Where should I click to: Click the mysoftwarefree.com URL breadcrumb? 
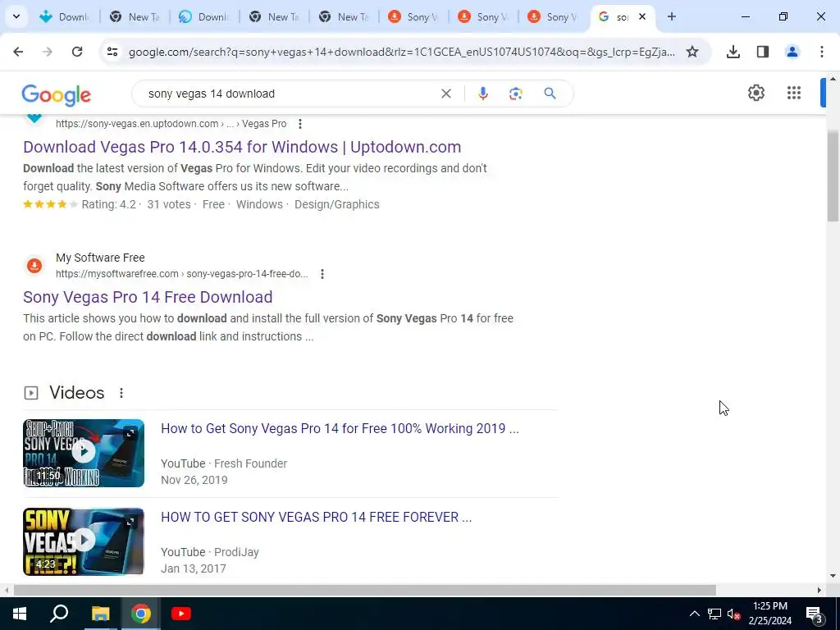coord(181,274)
